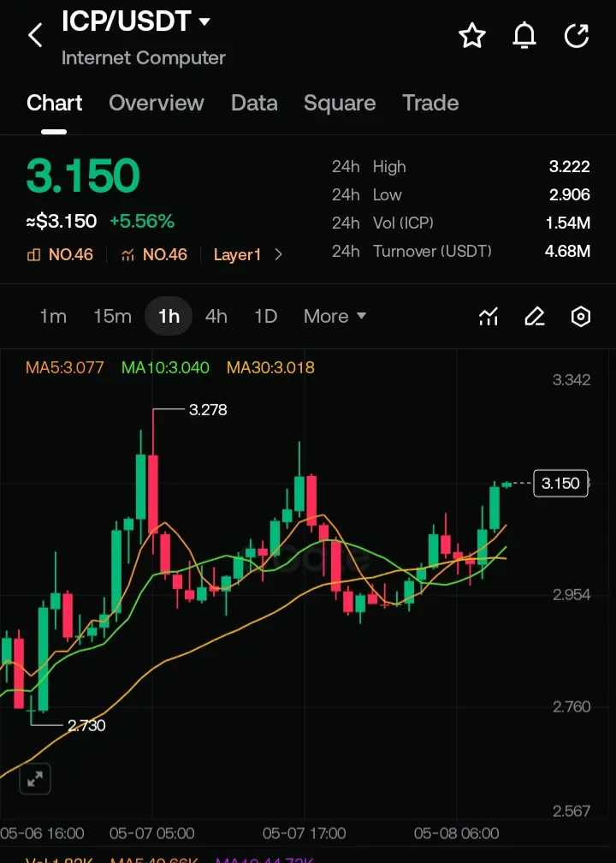Tap the 24h Turnover 4.68M value
616x863 pixels.
(567, 252)
